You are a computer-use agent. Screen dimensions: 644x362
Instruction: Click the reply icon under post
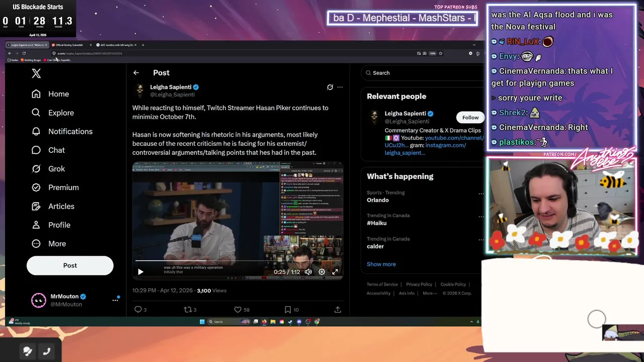(x=138, y=310)
